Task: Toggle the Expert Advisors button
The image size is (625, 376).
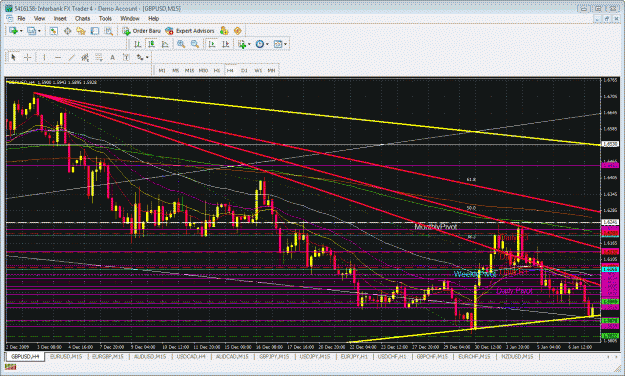Action: click(x=190, y=31)
